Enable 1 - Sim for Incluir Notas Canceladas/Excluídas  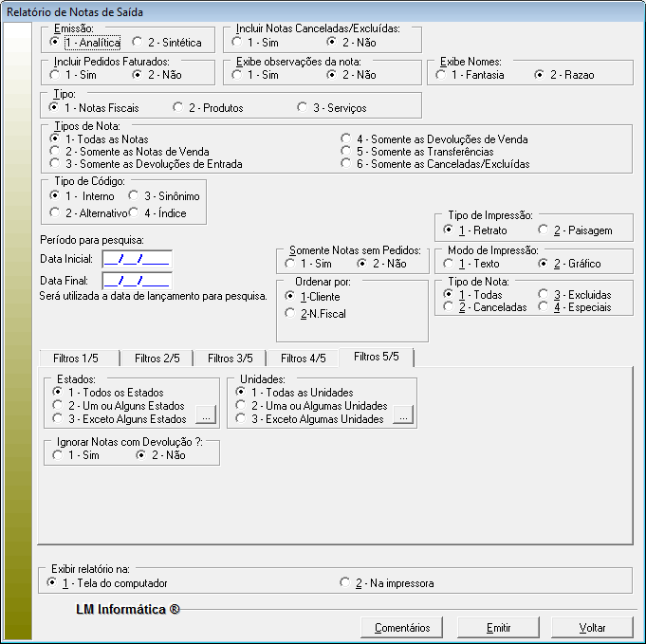235,43
